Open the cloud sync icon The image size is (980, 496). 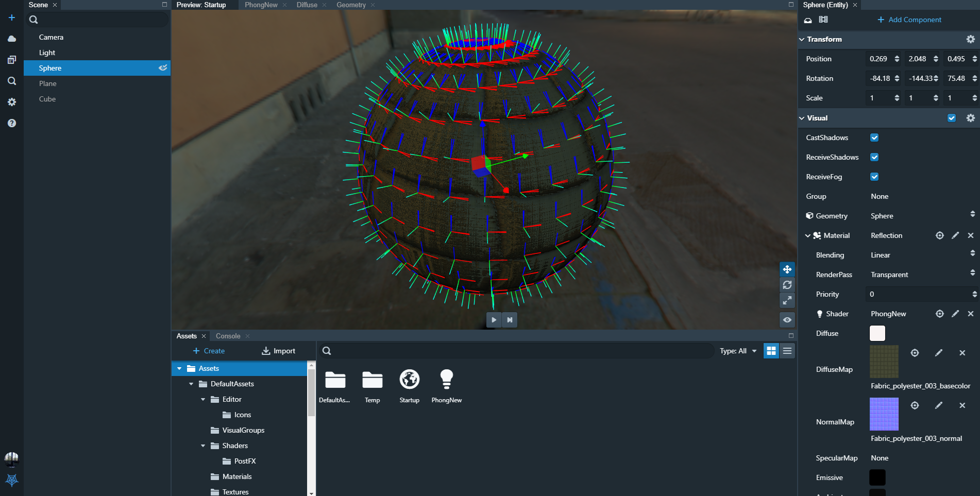(x=11, y=38)
